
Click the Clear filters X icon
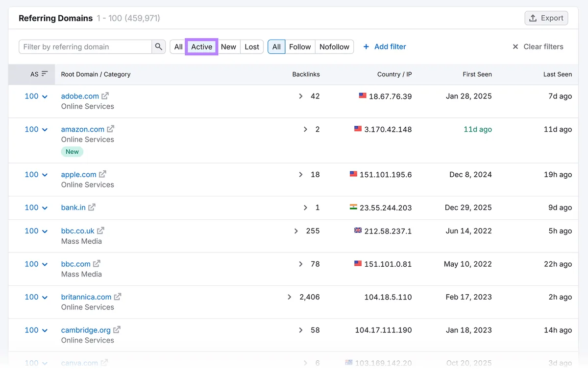pos(515,46)
